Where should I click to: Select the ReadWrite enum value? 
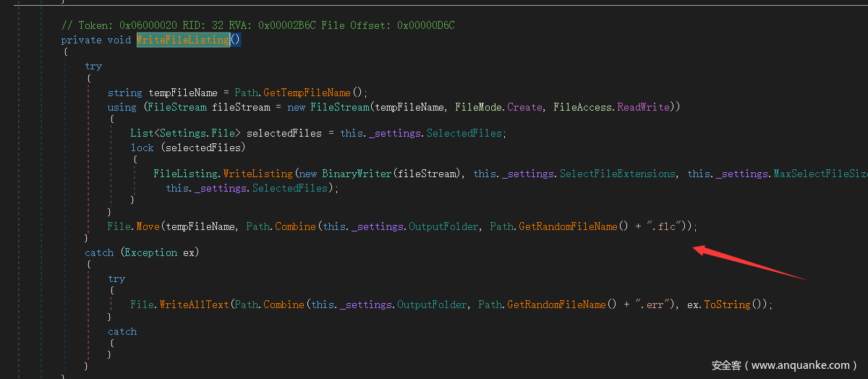tap(645, 107)
